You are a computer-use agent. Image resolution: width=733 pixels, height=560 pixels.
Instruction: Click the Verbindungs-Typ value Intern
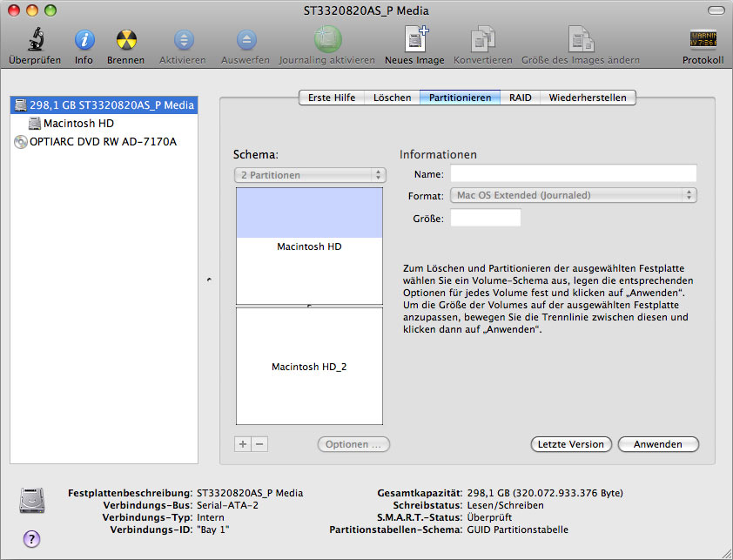(211, 517)
